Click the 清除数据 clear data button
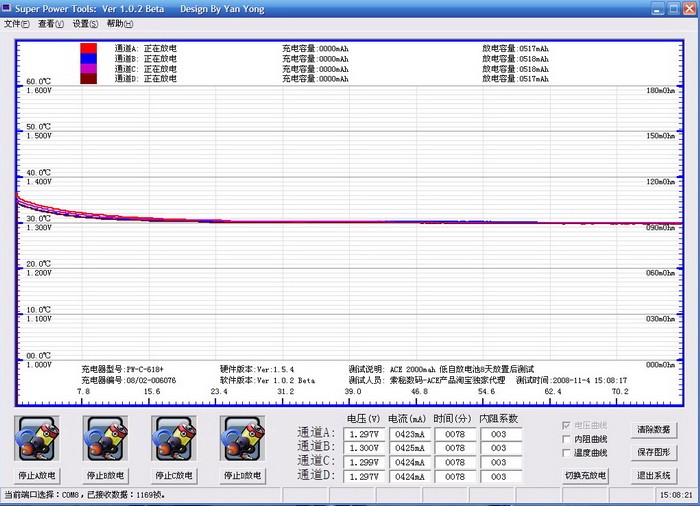The height and width of the screenshot is (506, 700). tap(654, 430)
